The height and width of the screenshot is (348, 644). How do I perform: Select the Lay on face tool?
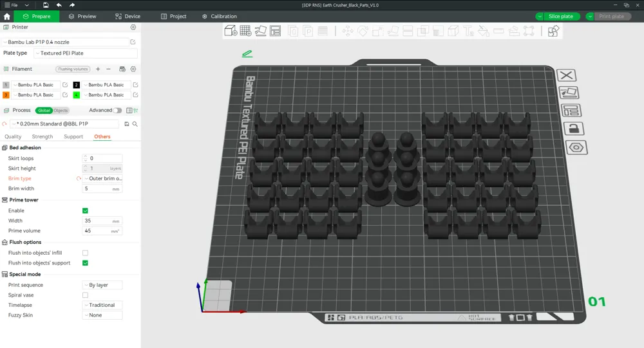tap(393, 31)
